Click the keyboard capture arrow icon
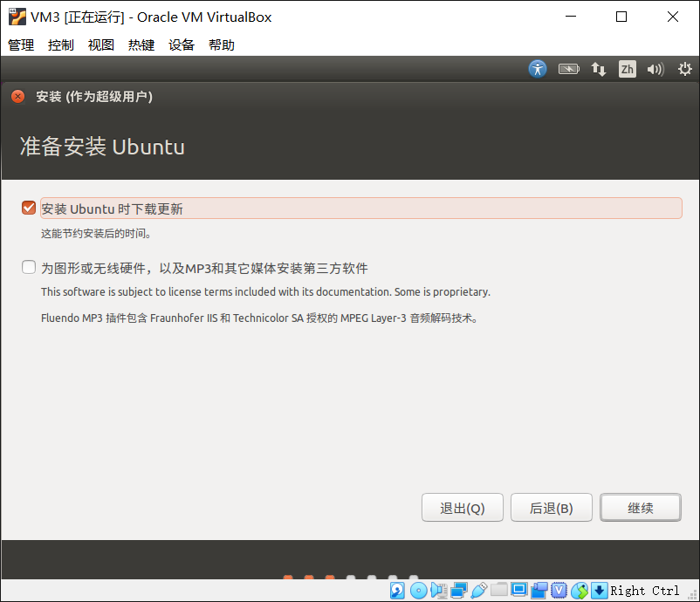The height and width of the screenshot is (602, 700). point(599,591)
